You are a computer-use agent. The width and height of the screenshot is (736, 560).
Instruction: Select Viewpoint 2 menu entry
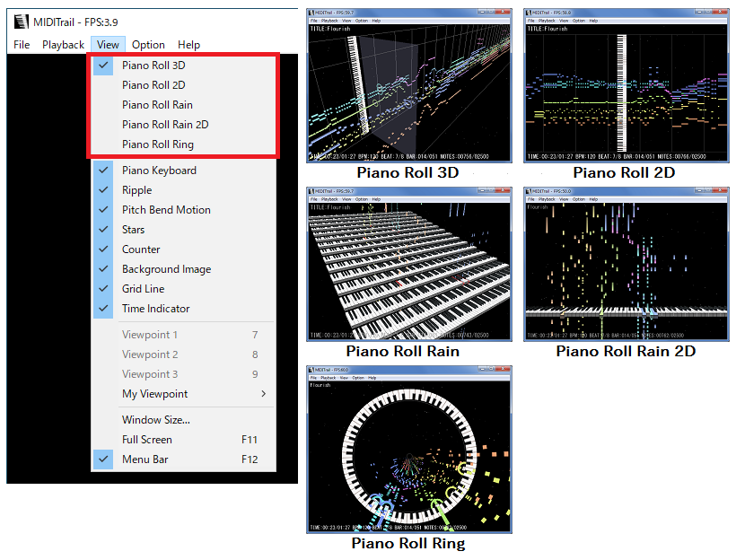pos(184,354)
